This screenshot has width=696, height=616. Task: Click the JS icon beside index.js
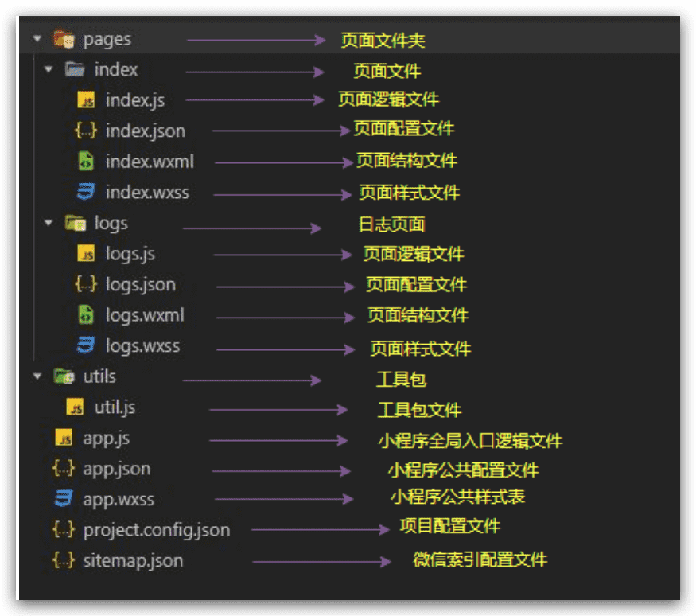tap(87, 100)
